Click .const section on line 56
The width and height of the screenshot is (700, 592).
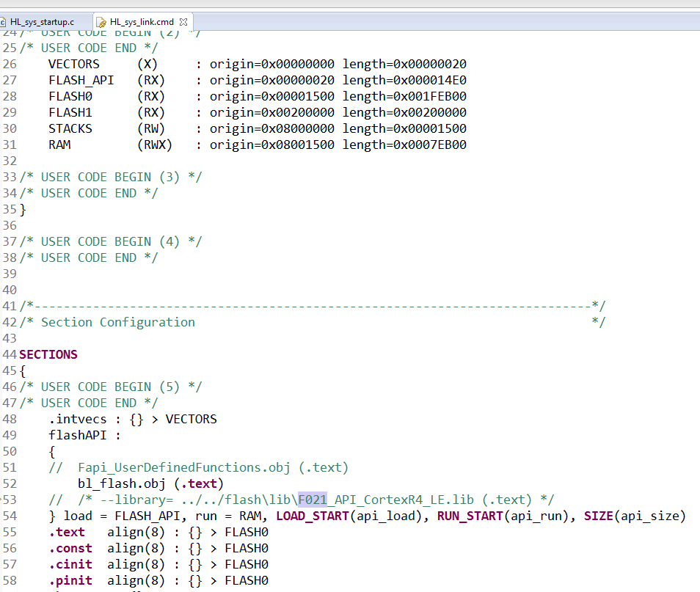(70, 548)
